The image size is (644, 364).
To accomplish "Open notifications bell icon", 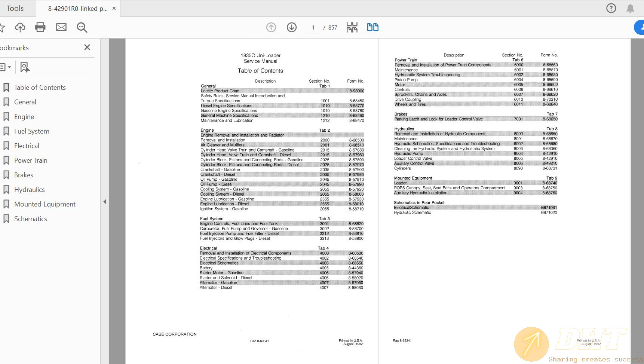I will point(630,8).
